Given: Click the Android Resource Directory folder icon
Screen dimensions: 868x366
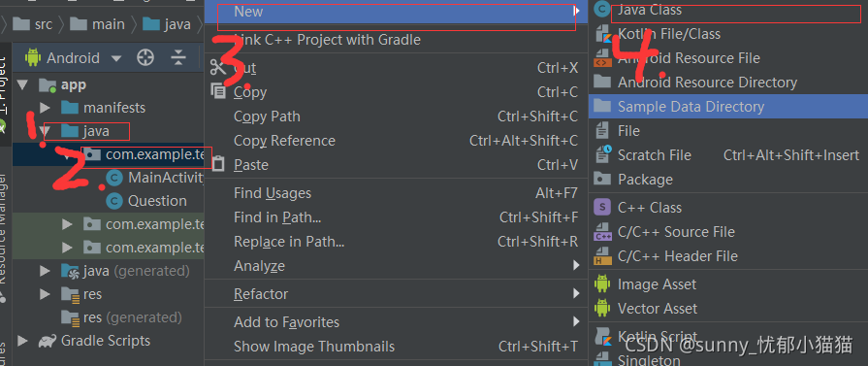Looking at the screenshot, I should click(x=601, y=83).
